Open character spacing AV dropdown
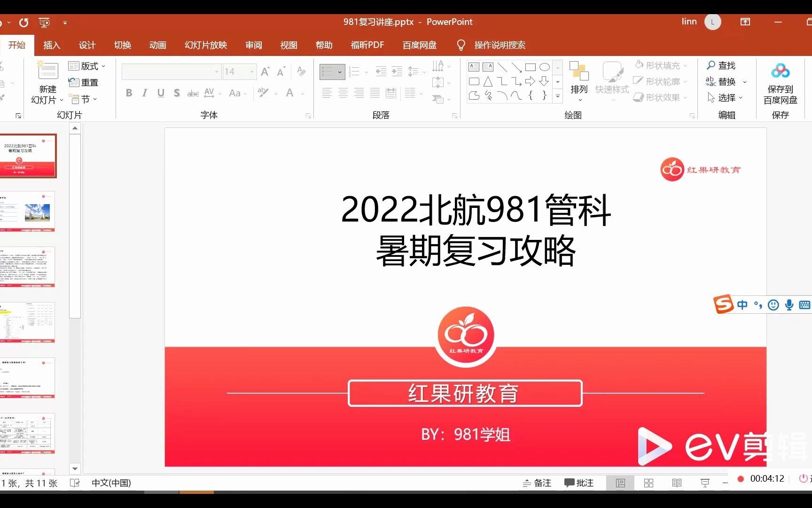Image resolution: width=812 pixels, height=508 pixels. point(212,93)
